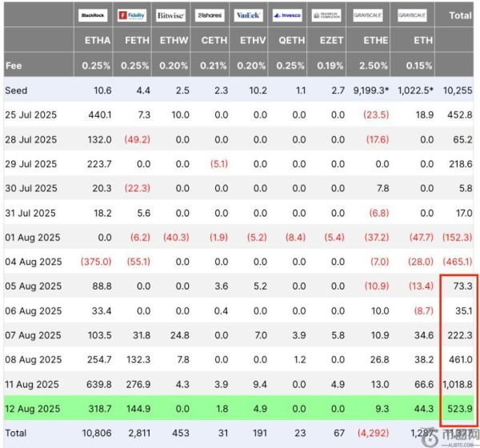Click the Seed row label
This screenshot has width=480, height=448.
(16, 90)
